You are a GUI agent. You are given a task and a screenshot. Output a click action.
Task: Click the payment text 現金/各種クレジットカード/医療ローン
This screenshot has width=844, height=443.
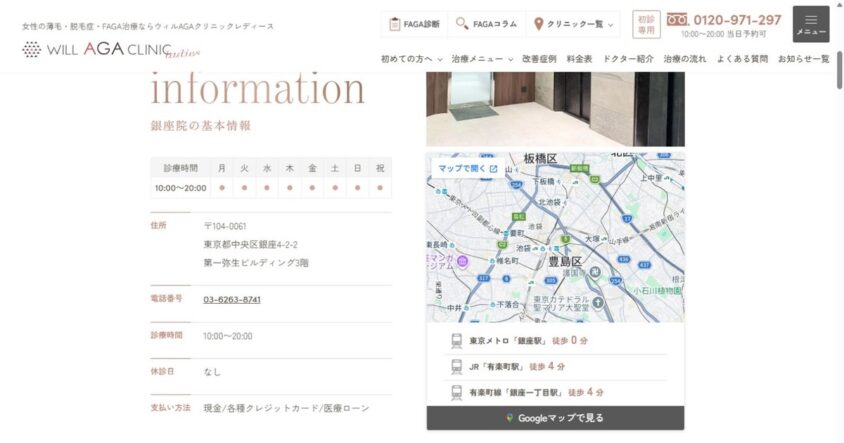286,408
